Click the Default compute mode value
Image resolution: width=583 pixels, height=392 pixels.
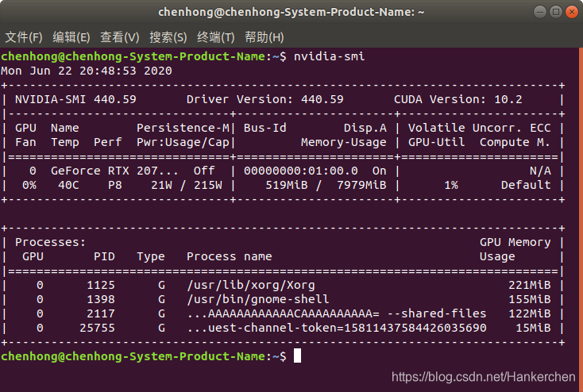(526, 185)
